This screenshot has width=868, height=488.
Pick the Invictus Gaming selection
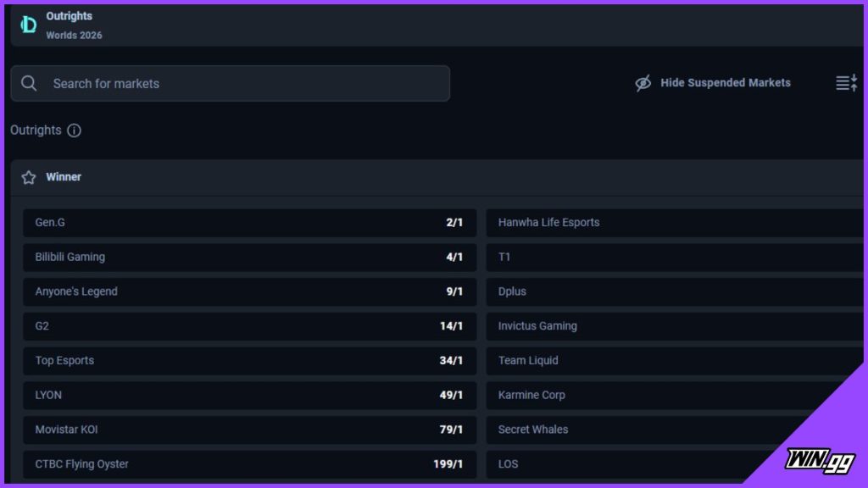pos(675,326)
